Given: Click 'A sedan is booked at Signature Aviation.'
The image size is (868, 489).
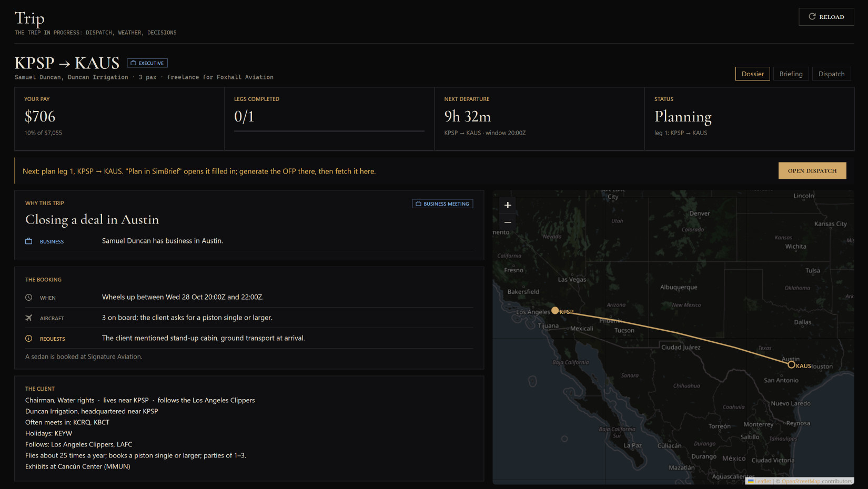Looking at the screenshot, I should [x=84, y=356].
